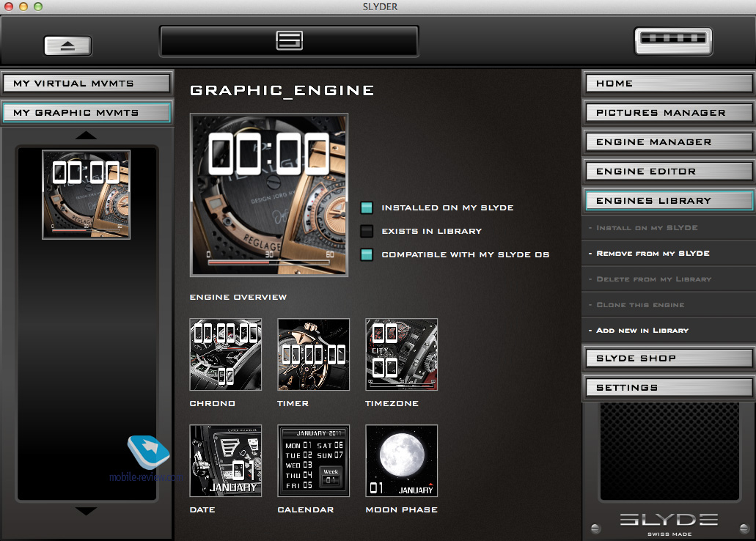Click the Slyde device icon at top right
Screen dimensions: 756x541
(x=673, y=41)
